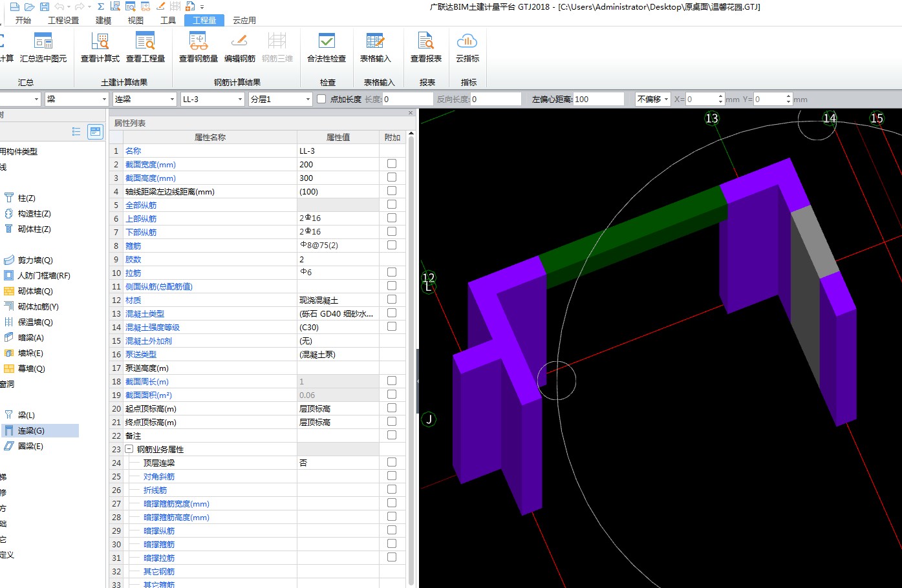Viewport: 902px width, 588px height.
Task: Click the 左偏心距离 input field
Action: pyautogui.click(x=599, y=99)
